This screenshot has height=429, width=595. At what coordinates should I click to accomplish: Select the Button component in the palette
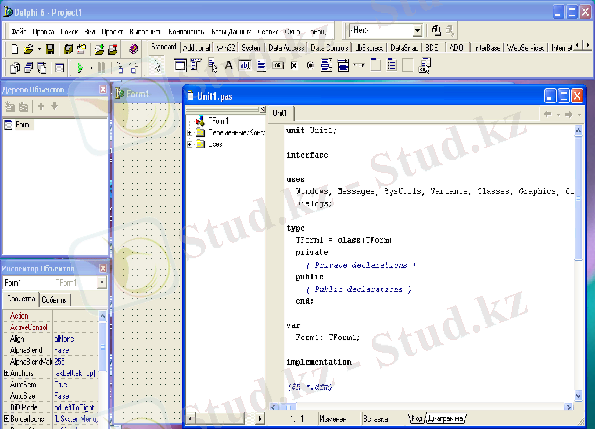click(278, 65)
